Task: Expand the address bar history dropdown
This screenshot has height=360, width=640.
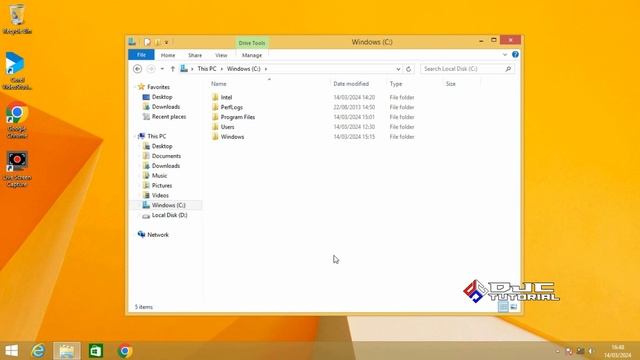Action: tap(398, 69)
